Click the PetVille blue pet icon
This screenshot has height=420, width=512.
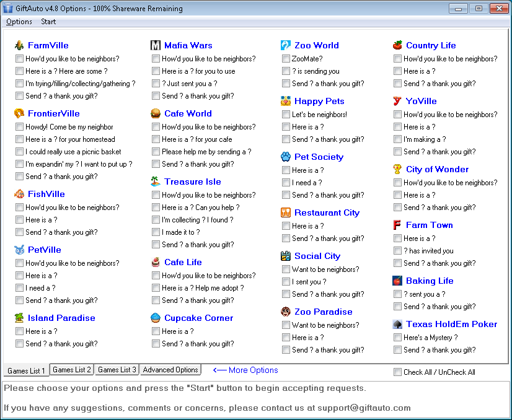tap(19, 250)
